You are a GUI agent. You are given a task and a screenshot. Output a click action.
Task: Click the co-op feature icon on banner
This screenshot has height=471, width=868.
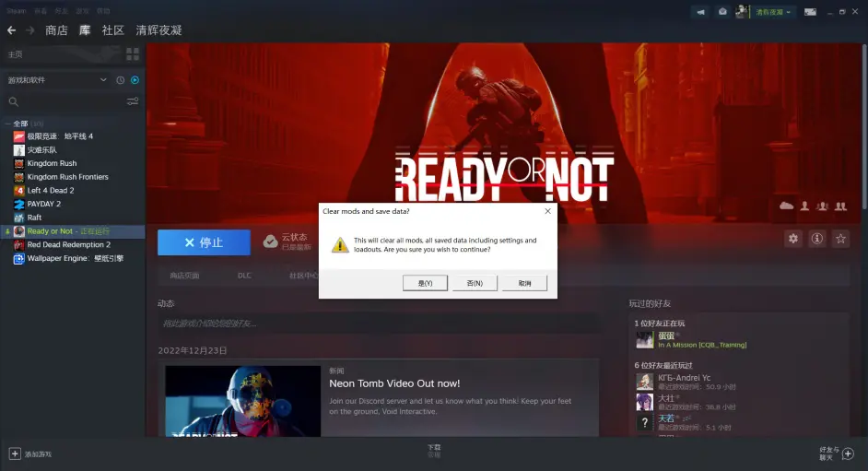click(841, 206)
